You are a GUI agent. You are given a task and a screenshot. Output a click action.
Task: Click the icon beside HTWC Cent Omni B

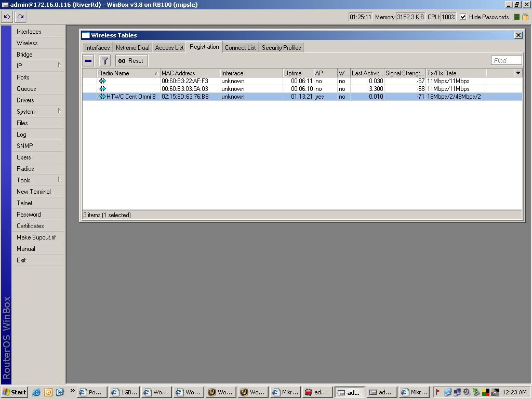tap(102, 97)
